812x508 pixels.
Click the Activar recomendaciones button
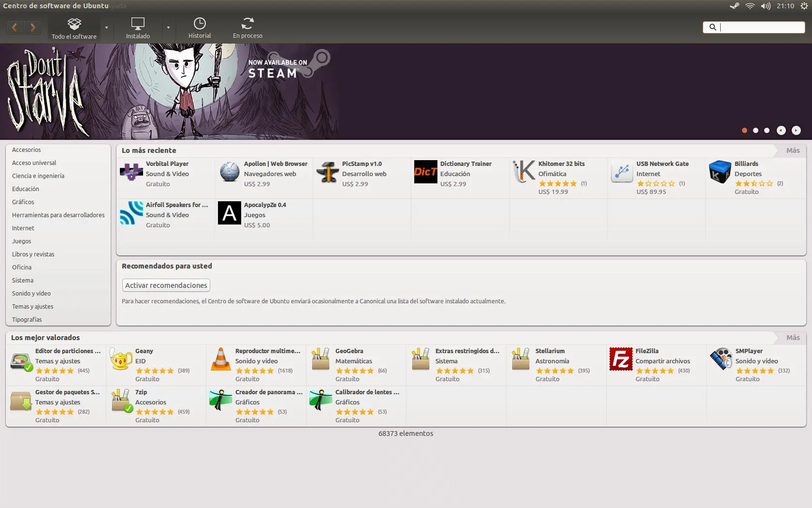click(x=166, y=285)
